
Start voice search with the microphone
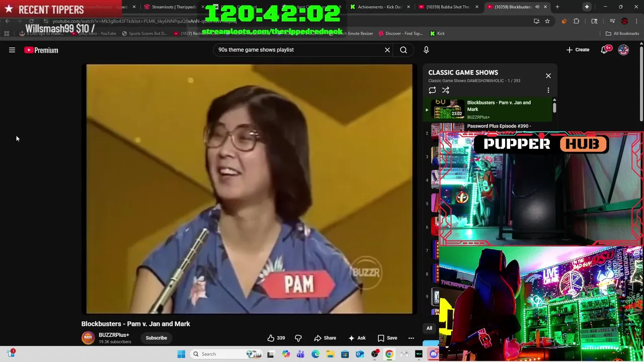pyautogui.click(x=426, y=50)
